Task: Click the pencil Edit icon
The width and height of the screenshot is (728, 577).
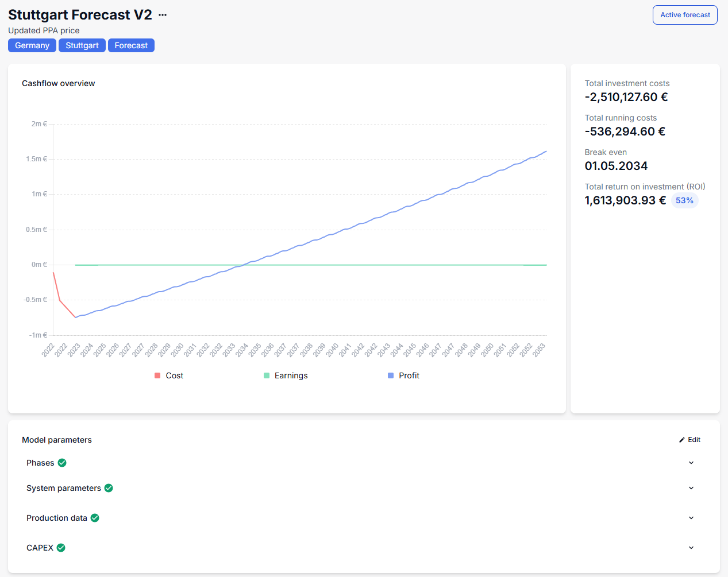Action: coord(682,440)
